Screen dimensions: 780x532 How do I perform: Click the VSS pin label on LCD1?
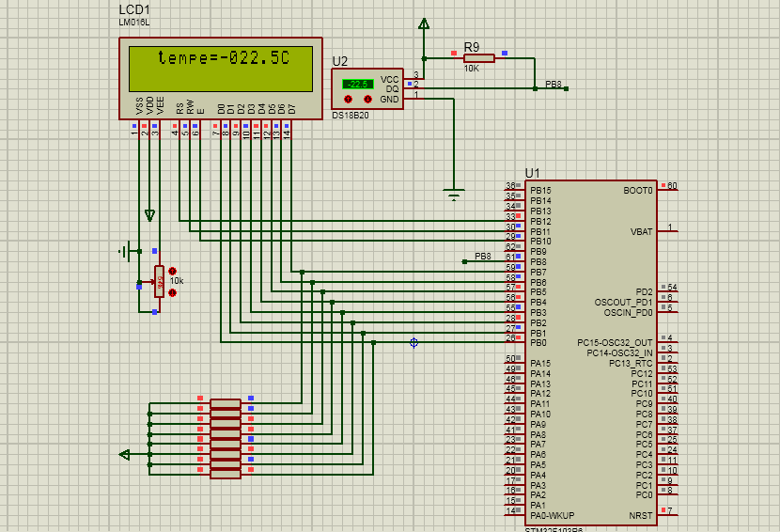point(139,106)
